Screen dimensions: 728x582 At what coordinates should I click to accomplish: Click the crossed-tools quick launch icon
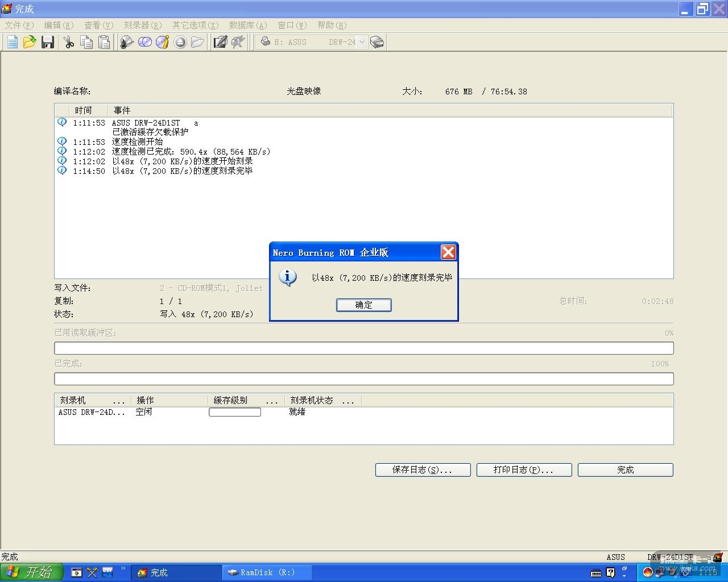coord(92,572)
